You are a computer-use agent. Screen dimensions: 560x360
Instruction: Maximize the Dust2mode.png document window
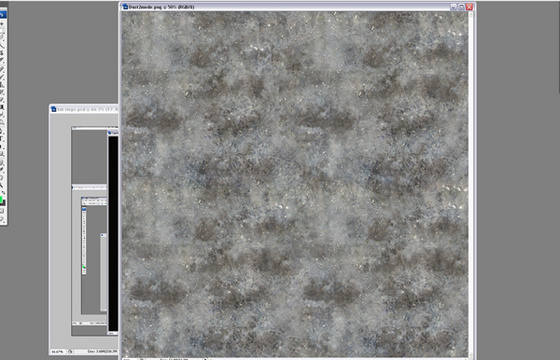[x=461, y=7]
